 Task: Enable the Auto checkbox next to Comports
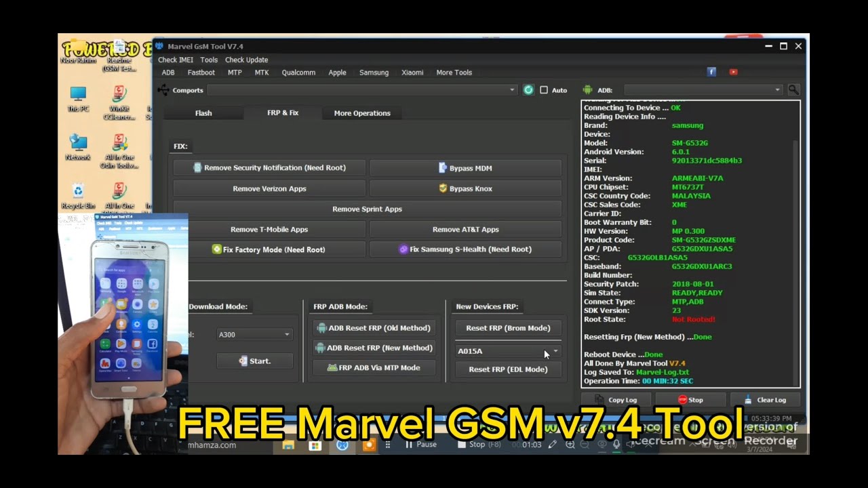click(544, 89)
